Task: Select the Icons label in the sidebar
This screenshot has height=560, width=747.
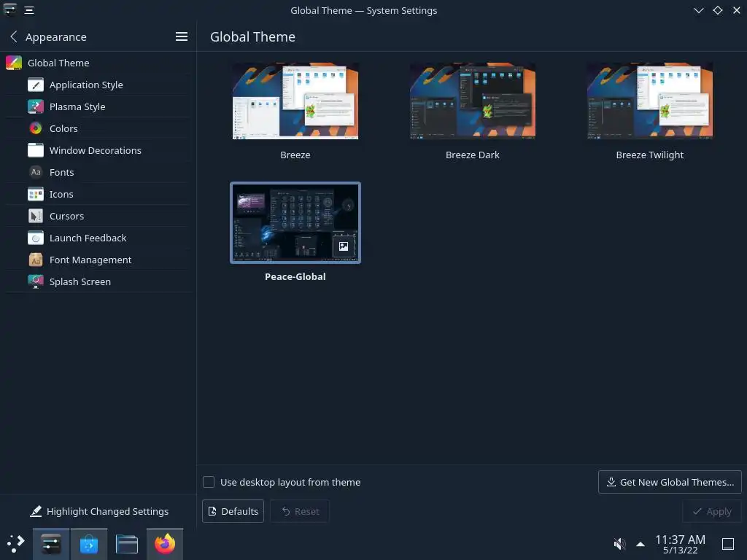Action: (x=61, y=194)
